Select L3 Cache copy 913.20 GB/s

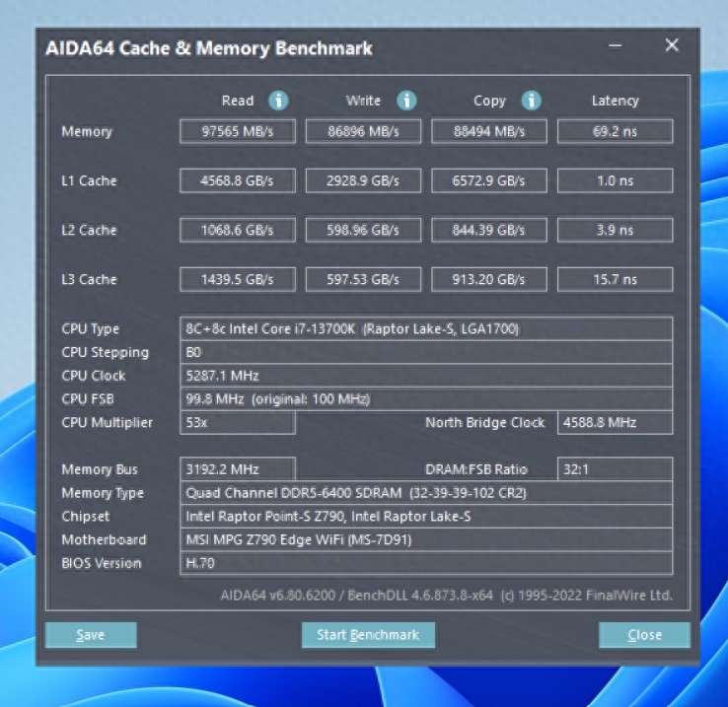[x=489, y=279]
